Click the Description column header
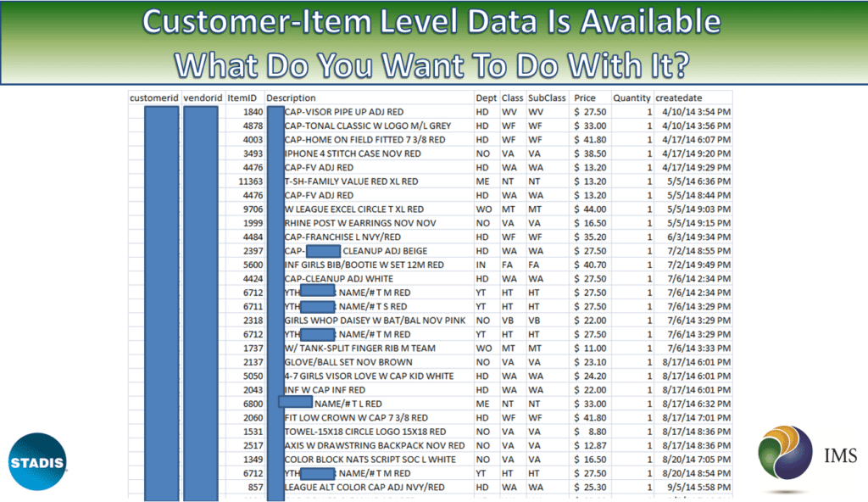 point(292,98)
